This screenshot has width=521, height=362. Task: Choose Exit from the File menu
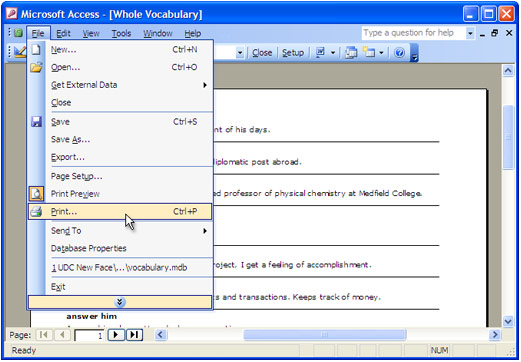pos(120,287)
